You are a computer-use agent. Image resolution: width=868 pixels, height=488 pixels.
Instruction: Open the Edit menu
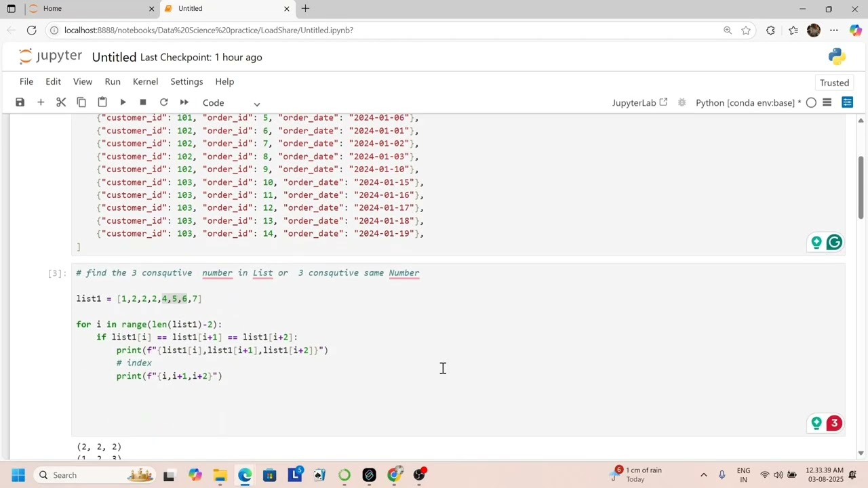(x=53, y=81)
